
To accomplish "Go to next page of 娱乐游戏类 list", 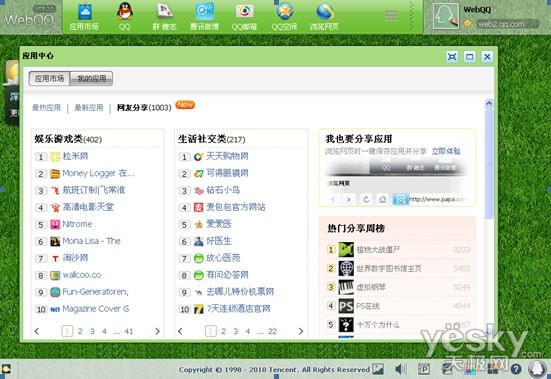I will click(x=157, y=331).
